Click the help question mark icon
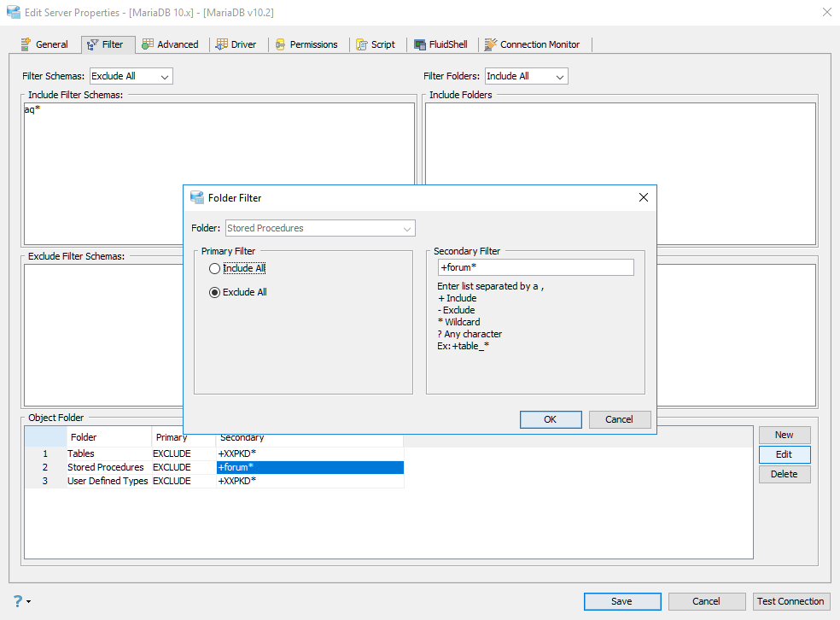This screenshot has height=620, width=840. 18,601
